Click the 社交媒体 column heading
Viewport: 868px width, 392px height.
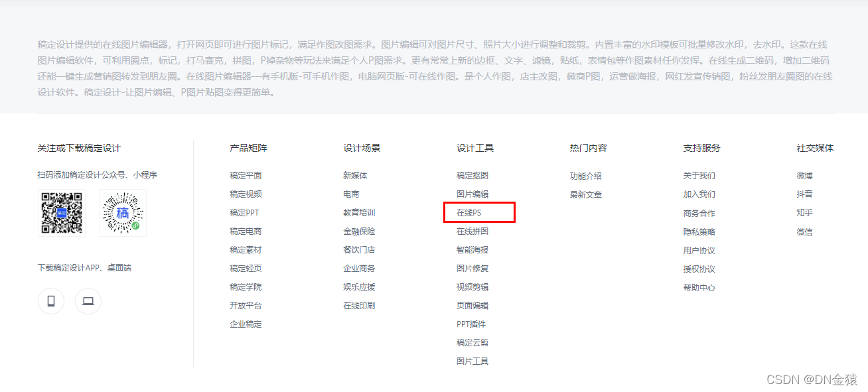(816, 149)
